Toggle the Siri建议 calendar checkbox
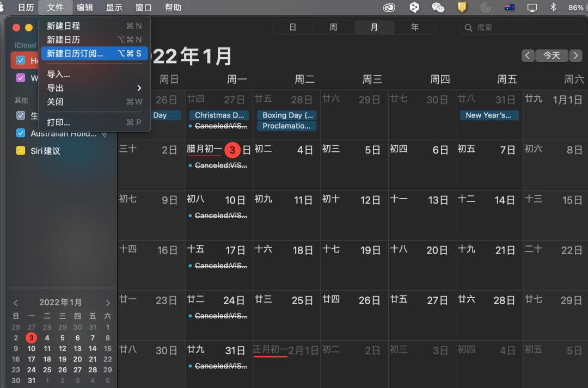 (x=21, y=151)
